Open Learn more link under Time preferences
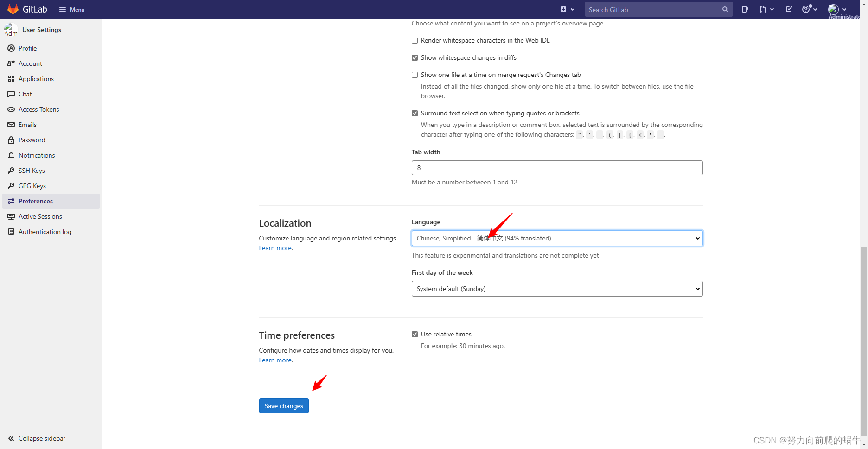The width and height of the screenshot is (868, 449). click(x=275, y=360)
